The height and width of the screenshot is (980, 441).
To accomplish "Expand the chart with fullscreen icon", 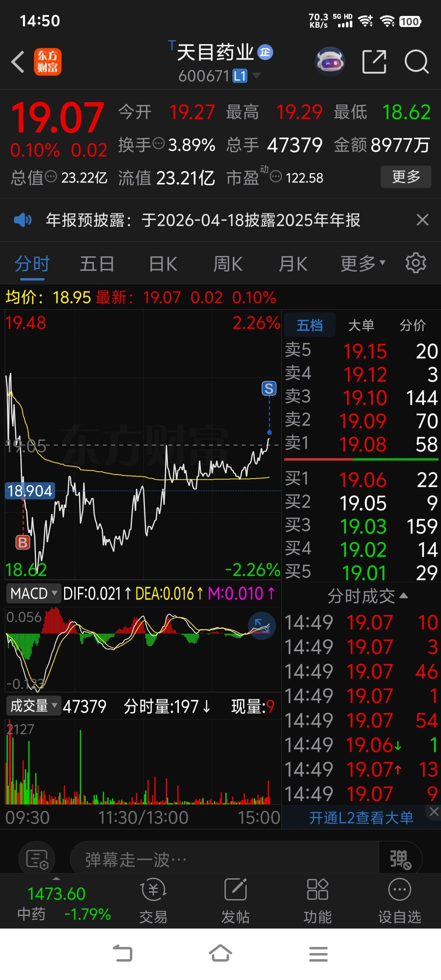I will click(262, 626).
